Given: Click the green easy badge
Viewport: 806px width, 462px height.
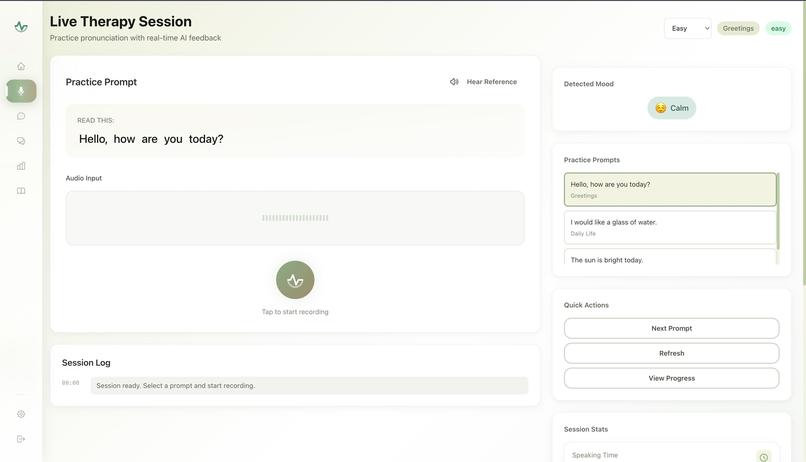Looking at the screenshot, I should point(778,28).
